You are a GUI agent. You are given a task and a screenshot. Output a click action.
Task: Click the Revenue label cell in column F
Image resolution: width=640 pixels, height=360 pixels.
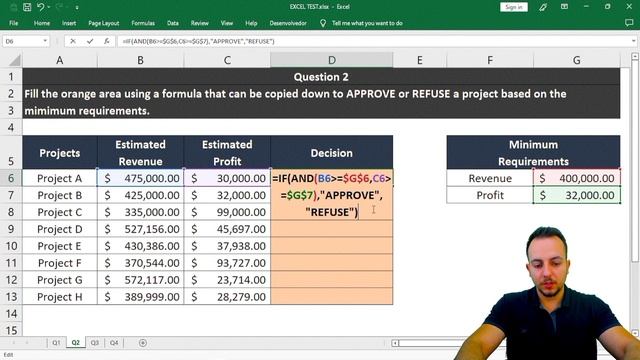[490, 178]
